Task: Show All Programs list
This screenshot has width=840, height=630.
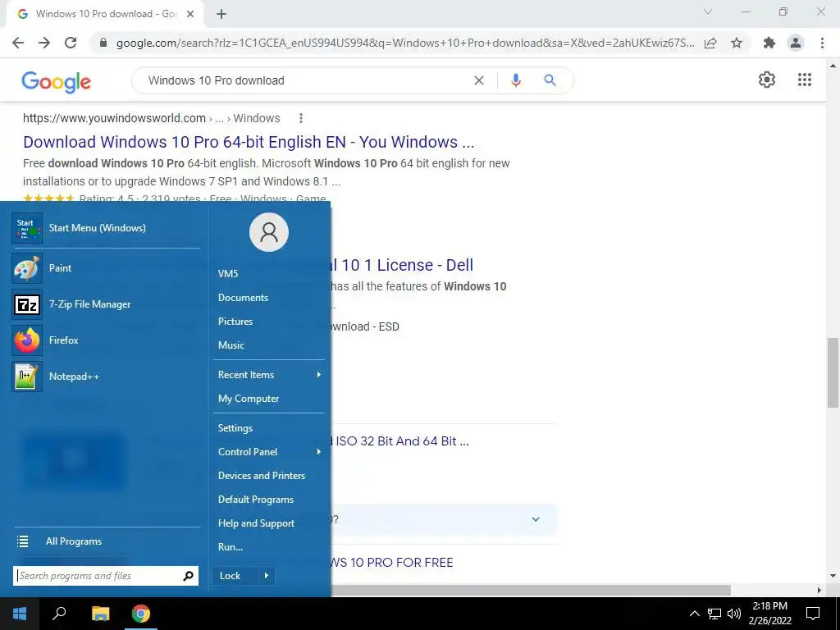Action: pos(106,541)
